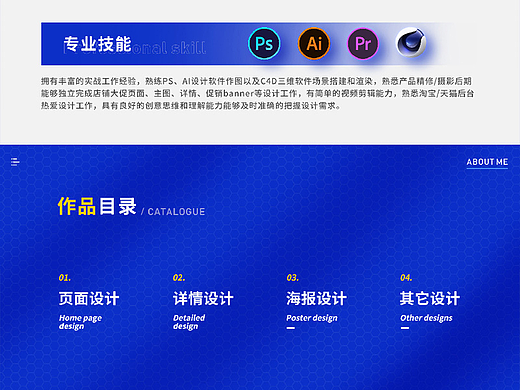Click the Illustrator Ai icon
The image size is (520, 390).
click(314, 43)
